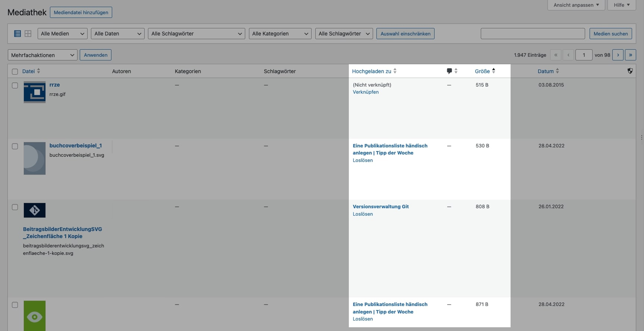The image size is (644, 331).
Task: Click Mediendatei hinzufügen button
Action: pyautogui.click(x=81, y=12)
